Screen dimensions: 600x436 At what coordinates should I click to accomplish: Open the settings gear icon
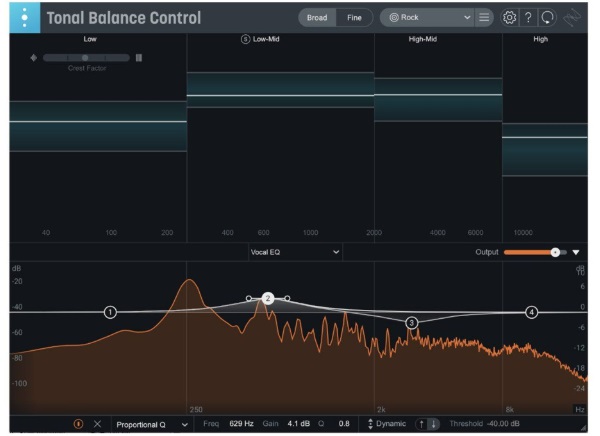pos(511,18)
